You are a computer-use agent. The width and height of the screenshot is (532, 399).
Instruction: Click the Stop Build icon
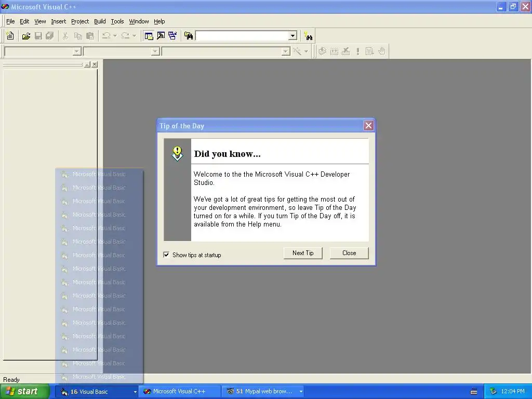coord(345,51)
